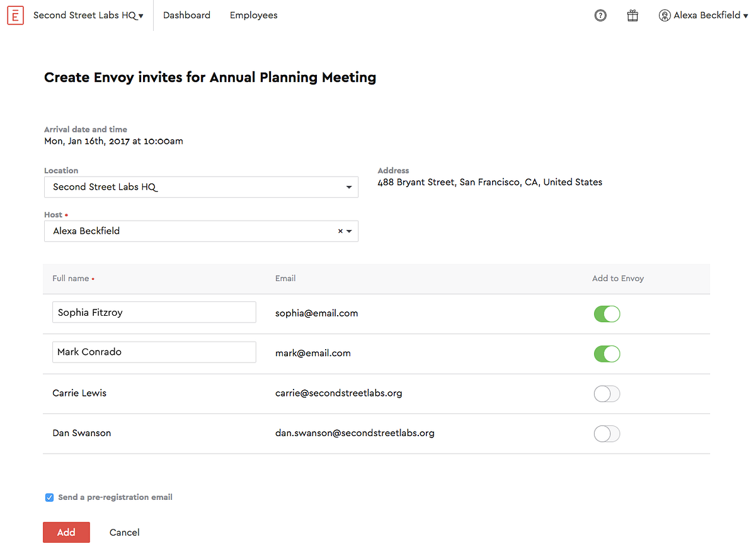Uncheck Send a pre-registration email
The height and width of the screenshot is (554, 756).
coord(49,497)
